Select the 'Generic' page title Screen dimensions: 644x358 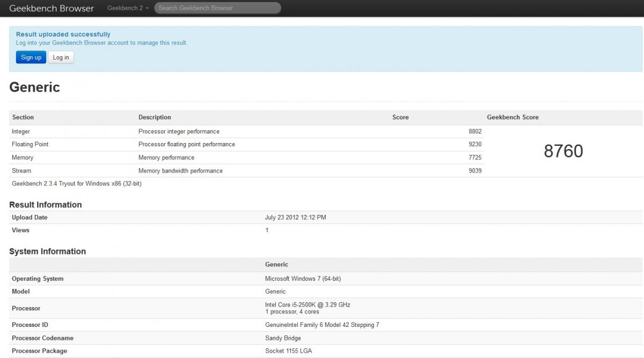(34, 87)
